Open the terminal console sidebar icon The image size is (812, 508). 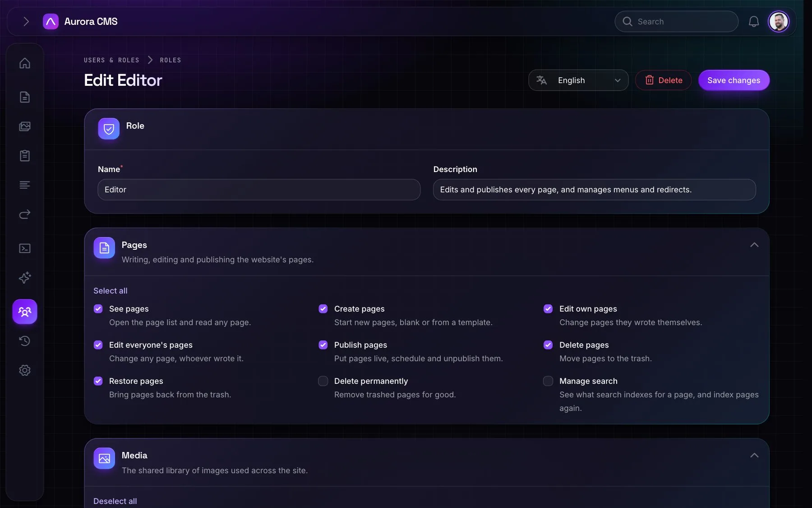pyautogui.click(x=25, y=248)
